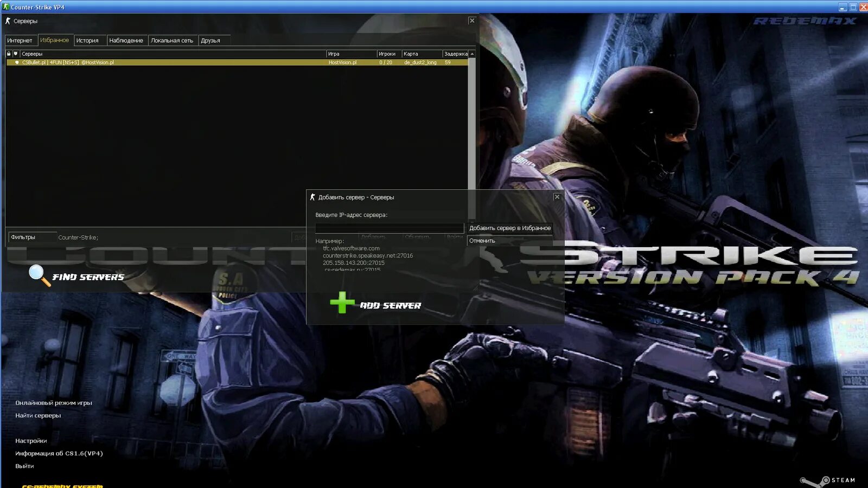
Task: Sort list by Карта column
Action: (x=422, y=54)
